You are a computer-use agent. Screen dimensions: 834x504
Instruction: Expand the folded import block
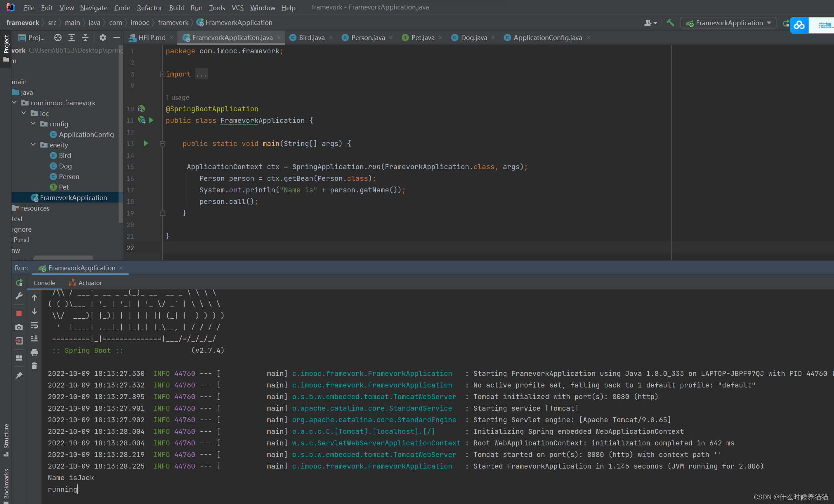[x=162, y=74]
